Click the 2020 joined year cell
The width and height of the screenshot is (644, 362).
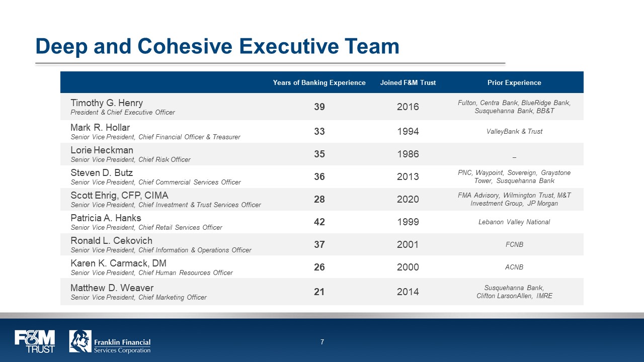(x=408, y=199)
